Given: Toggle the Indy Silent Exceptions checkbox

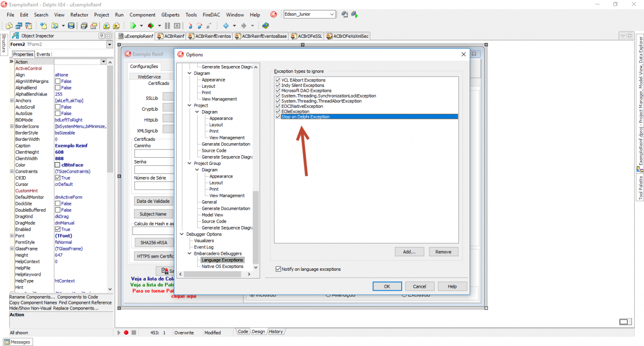Looking at the screenshot, I should (x=278, y=85).
